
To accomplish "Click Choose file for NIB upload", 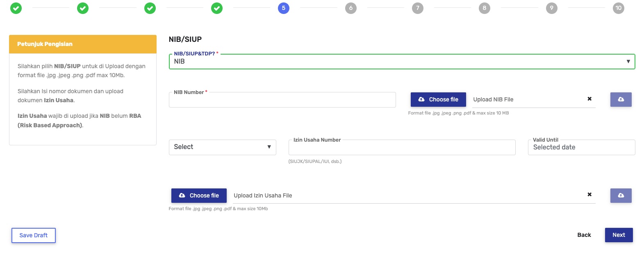I will 438,99.
